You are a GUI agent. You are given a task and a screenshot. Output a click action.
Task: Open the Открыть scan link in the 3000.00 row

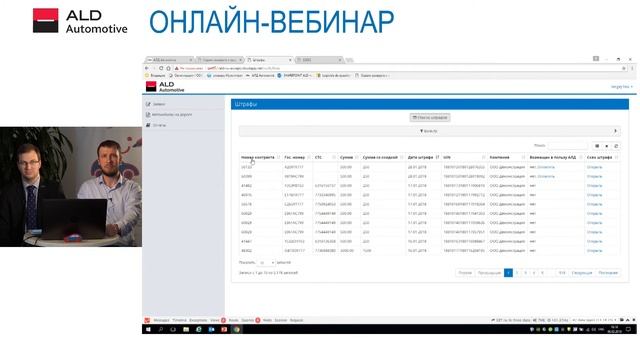[x=594, y=251]
